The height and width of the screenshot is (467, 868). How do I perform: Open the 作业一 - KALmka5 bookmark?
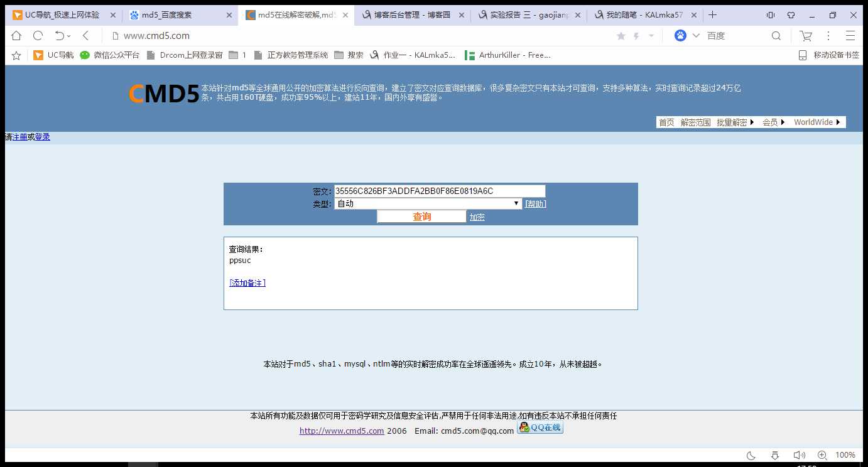413,55
